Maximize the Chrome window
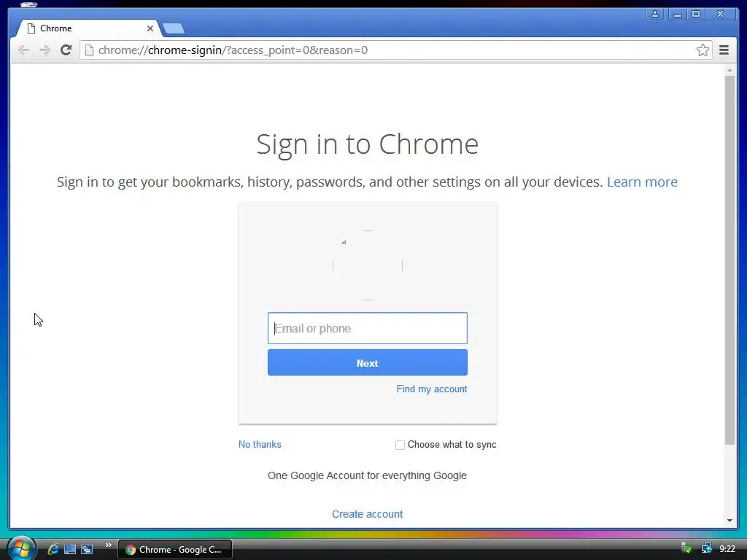The image size is (747, 560). pos(695,15)
